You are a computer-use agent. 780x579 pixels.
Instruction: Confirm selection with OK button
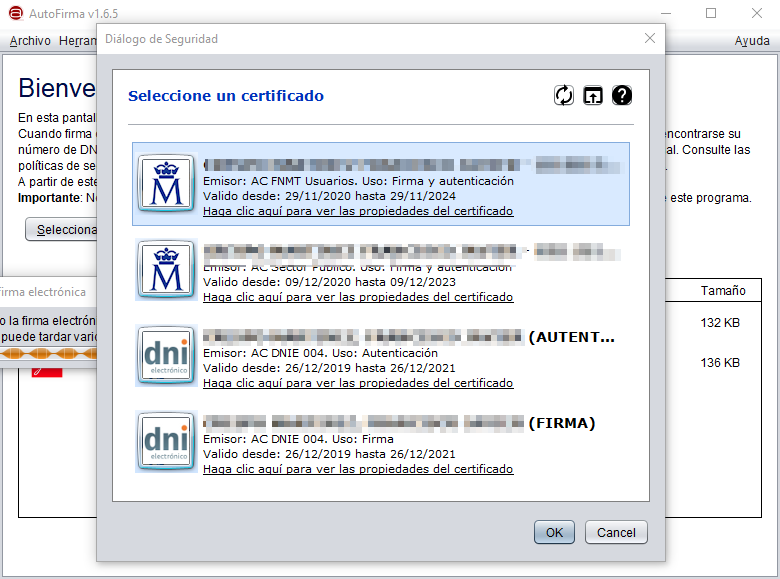tap(554, 532)
